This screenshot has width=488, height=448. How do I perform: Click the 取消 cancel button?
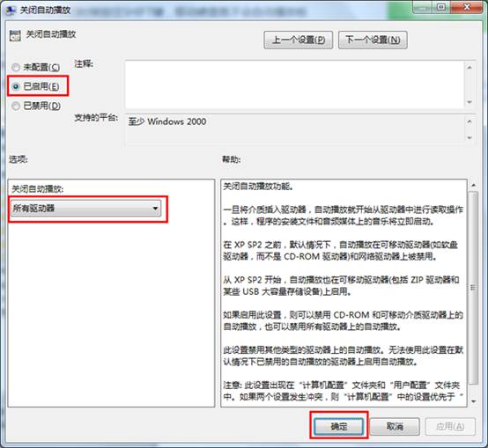pyautogui.click(x=395, y=426)
